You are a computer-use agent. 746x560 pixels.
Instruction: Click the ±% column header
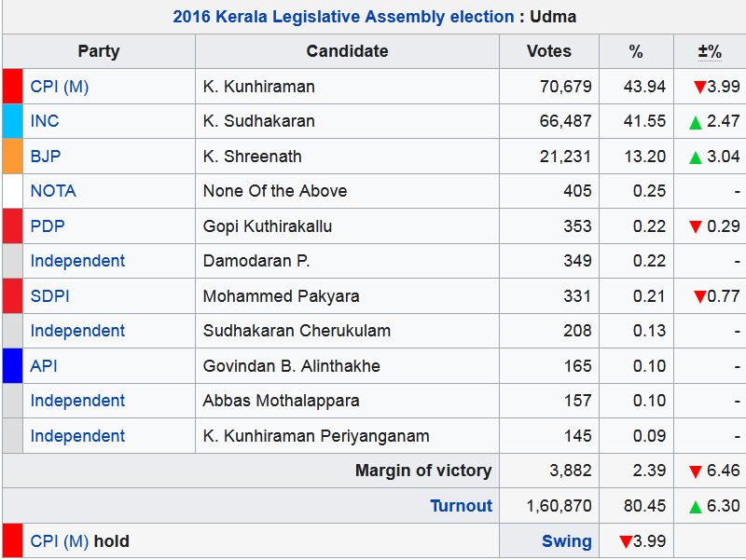point(710,52)
